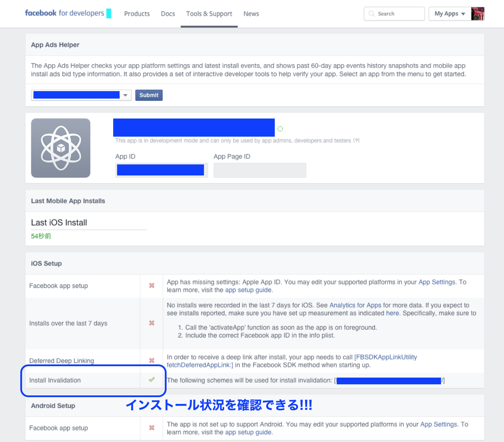504x442 pixels.
Task: Open the app selector dropdown
Action: [81, 95]
